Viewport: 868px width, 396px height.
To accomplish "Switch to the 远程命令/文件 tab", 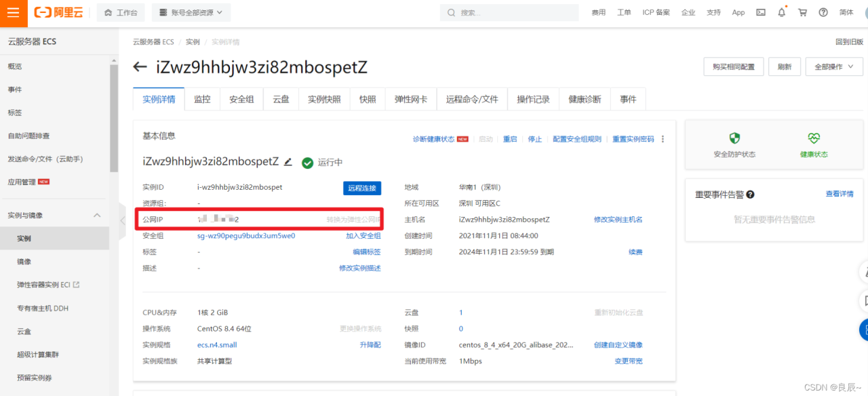I will [x=472, y=99].
